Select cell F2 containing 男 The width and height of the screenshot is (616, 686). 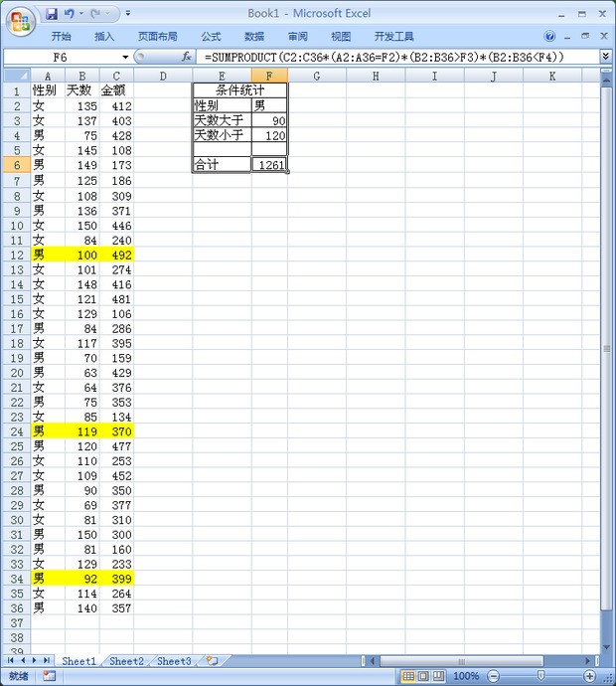[x=269, y=105]
